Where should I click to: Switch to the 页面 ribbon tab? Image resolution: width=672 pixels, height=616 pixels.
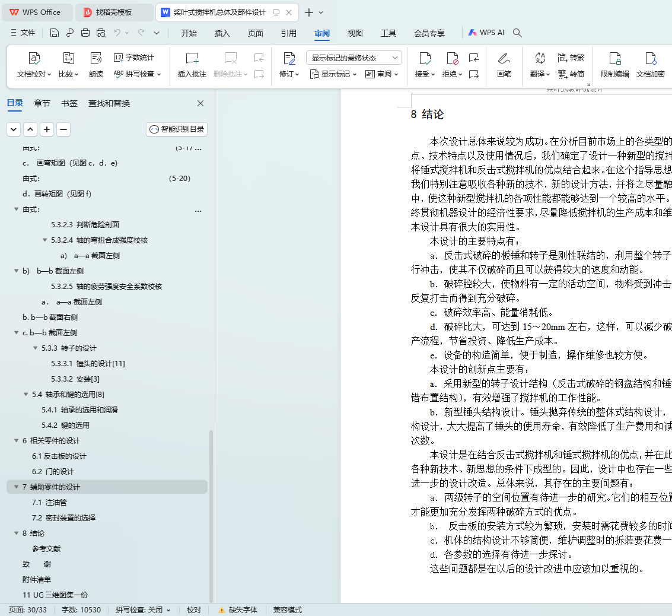pos(256,33)
